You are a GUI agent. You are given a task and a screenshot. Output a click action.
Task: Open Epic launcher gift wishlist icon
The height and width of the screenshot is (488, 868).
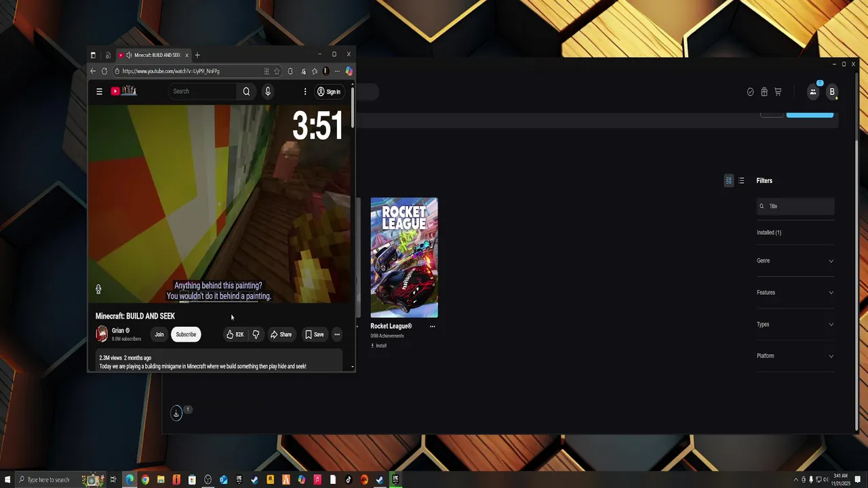[764, 92]
